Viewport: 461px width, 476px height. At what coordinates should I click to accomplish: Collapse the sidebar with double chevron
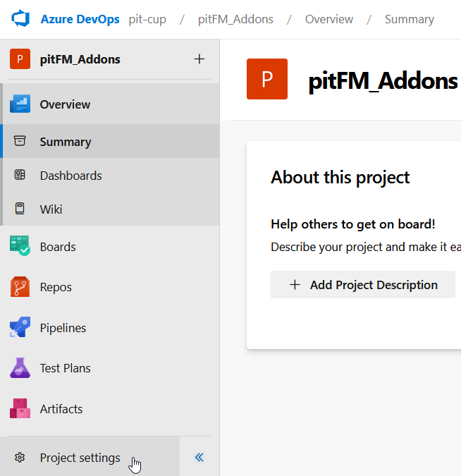click(199, 458)
